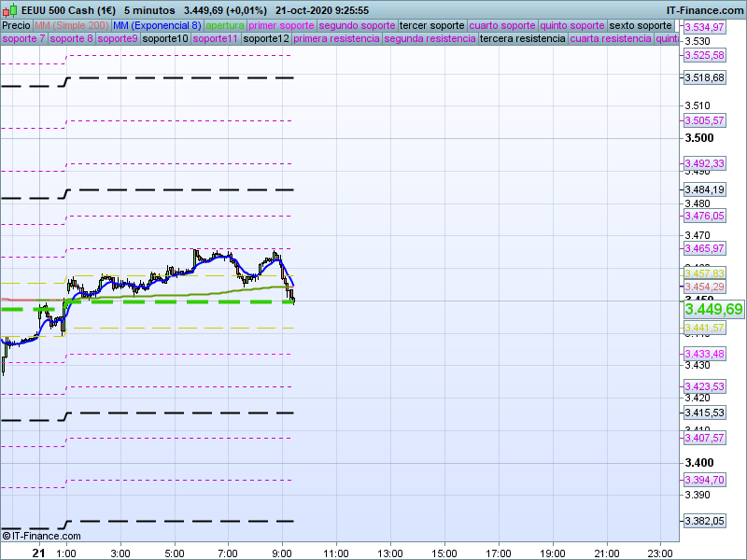Click the soporte10 legend label
The image size is (747, 560).
click(x=166, y=39)
